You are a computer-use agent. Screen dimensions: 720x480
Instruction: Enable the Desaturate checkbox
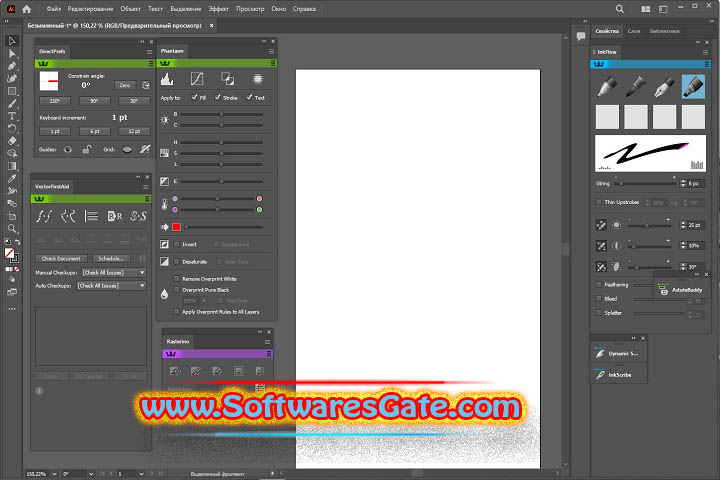coord(176,262)
